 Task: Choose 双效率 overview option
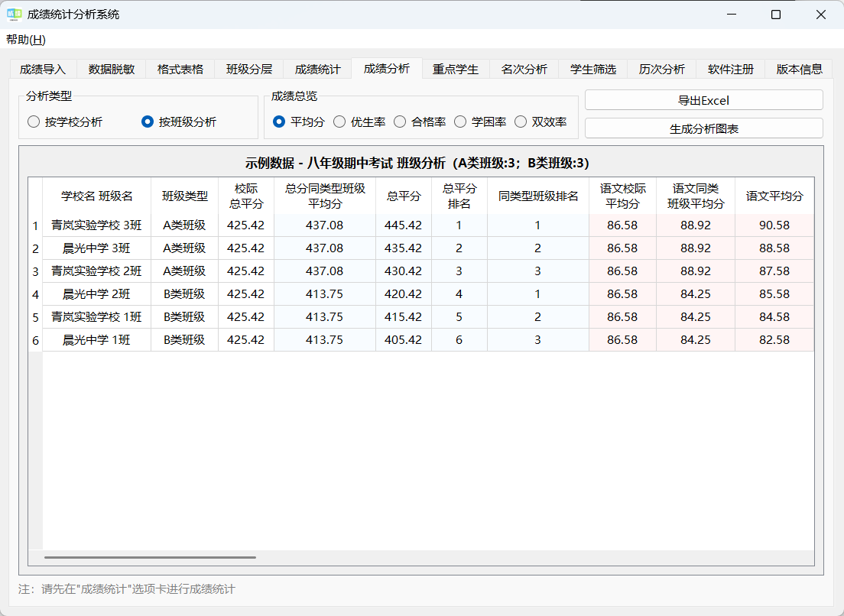point(540,122)
